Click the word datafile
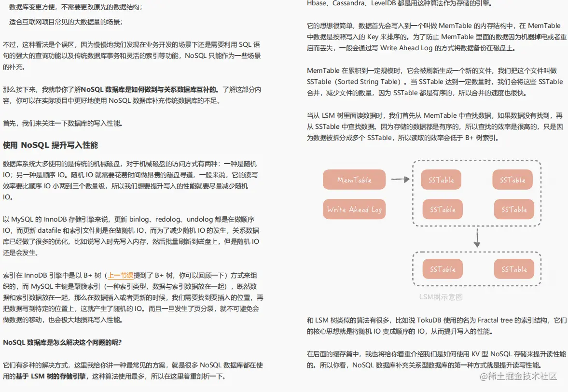The width and height of the screenshot is (568, 392). [x=49, y=231]
